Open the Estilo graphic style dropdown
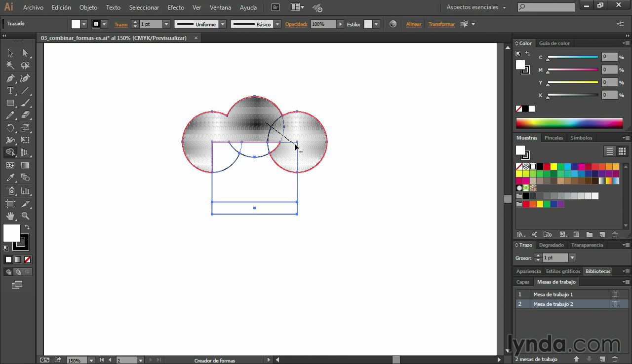The height and width of the screenshot is (364, 632). (x=376, y=24)
